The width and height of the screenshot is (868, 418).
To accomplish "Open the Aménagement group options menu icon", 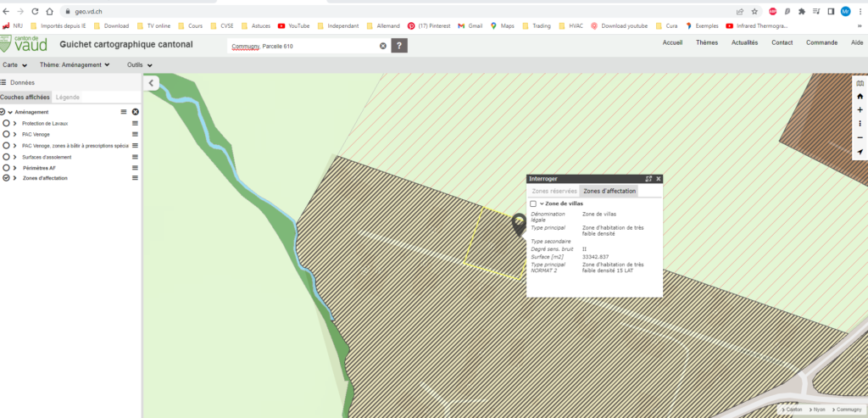I will pos(124,112).
